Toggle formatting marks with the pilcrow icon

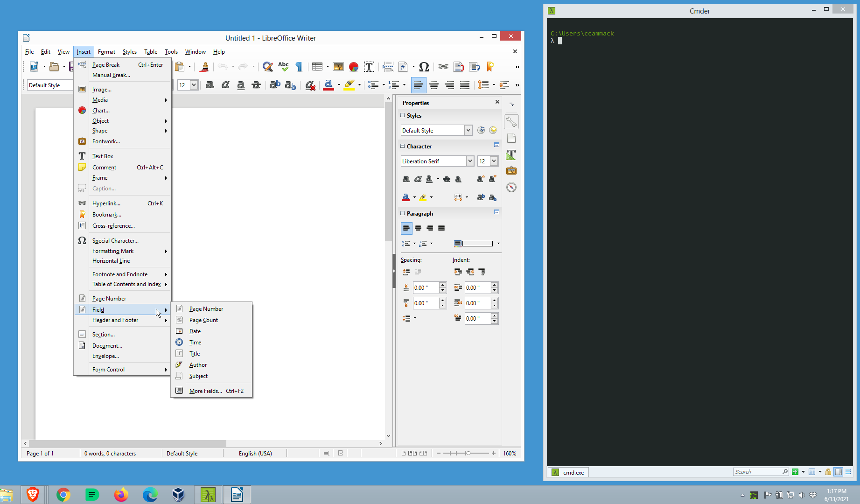click(299, 67)
